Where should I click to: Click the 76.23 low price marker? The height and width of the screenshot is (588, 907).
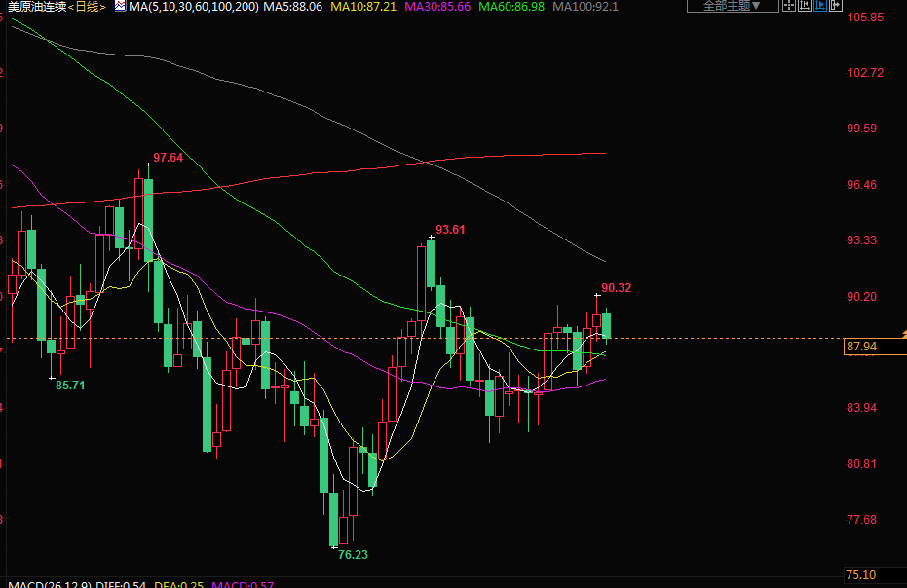tap(353, 554)
